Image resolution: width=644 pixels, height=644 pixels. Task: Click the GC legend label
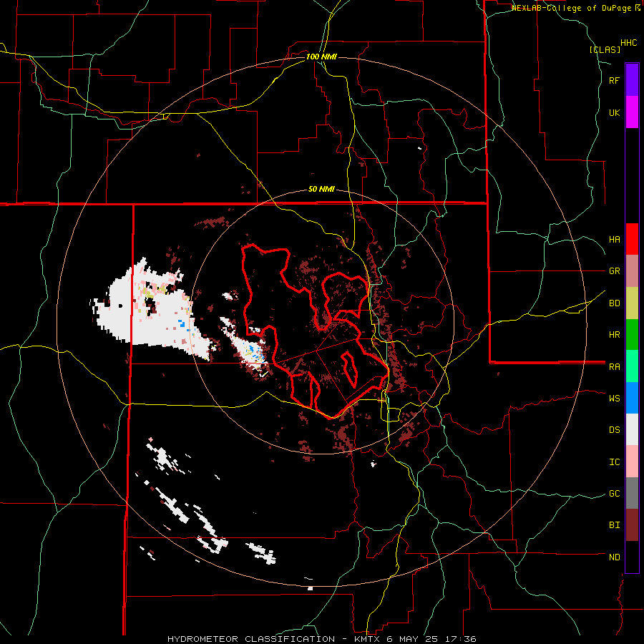pos(614,494)
